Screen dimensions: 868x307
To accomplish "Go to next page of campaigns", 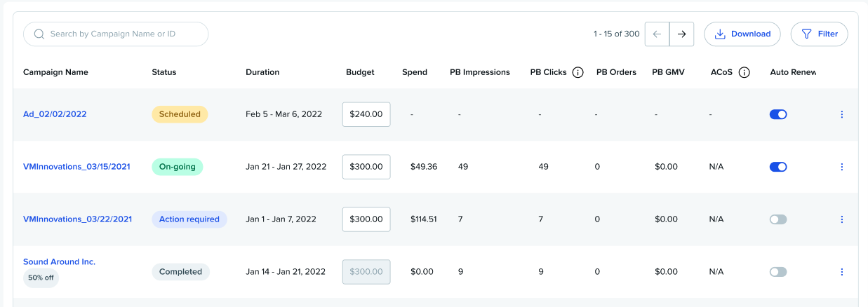I will pos(681,34).
